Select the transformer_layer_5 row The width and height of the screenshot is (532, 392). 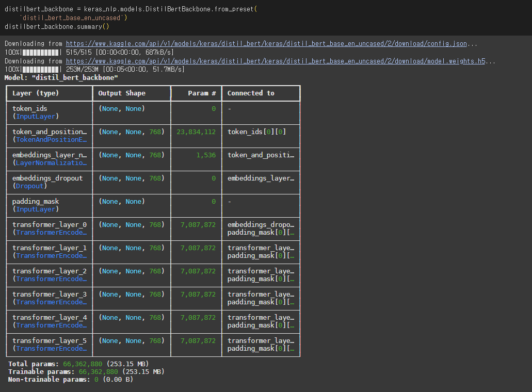[x=153, y=345]
